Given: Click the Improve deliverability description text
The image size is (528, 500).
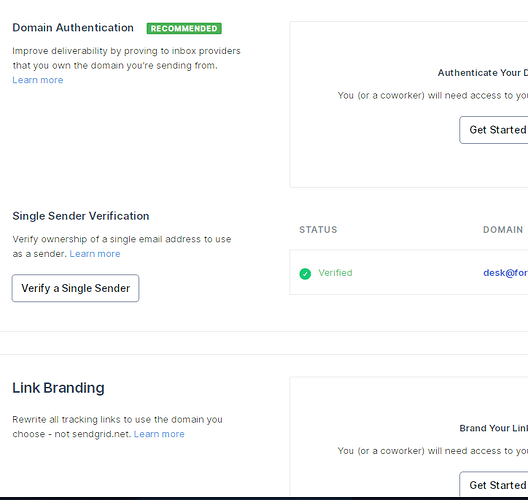Looking at the screenshot, I should pyautogui.click(x=126, y=58).
